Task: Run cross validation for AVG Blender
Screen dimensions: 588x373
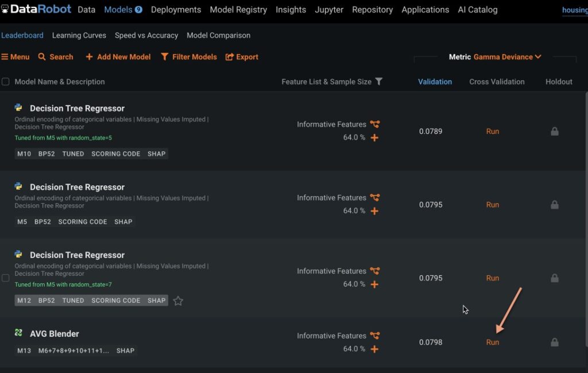Action: click(492, 342)
